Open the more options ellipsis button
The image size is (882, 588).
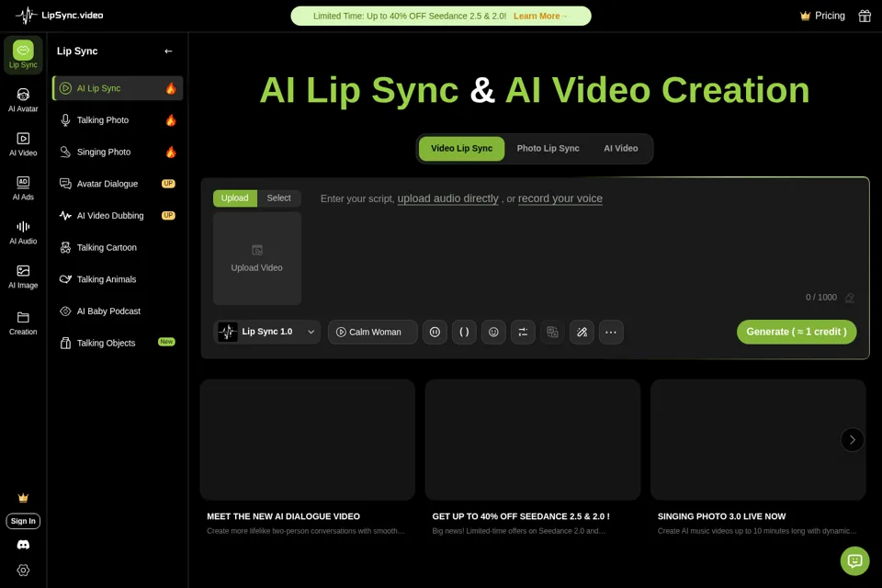point(611,332)
